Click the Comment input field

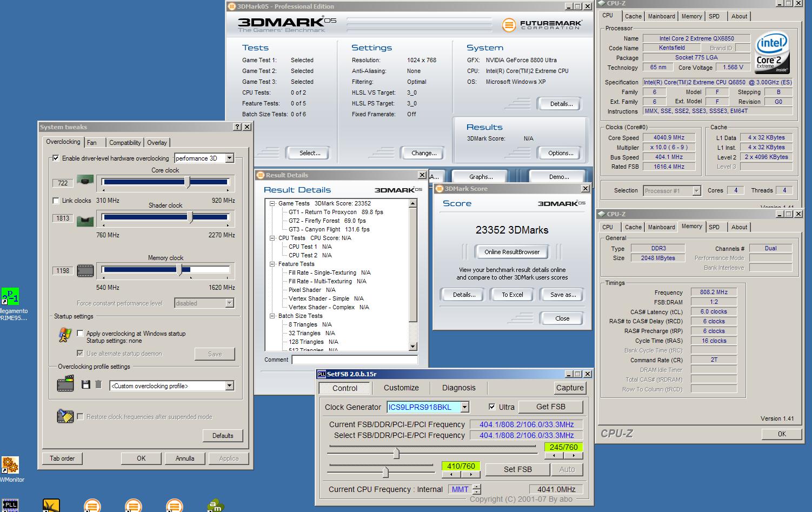point(355,360)
